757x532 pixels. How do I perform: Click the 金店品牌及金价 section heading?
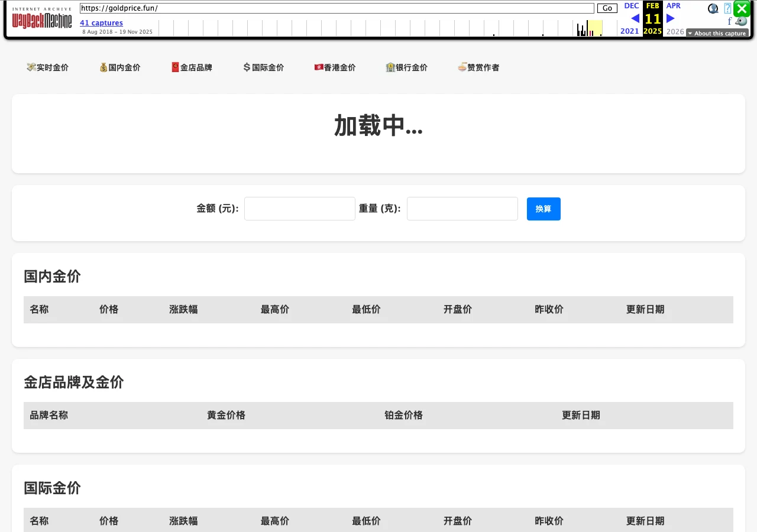(74, 382)
